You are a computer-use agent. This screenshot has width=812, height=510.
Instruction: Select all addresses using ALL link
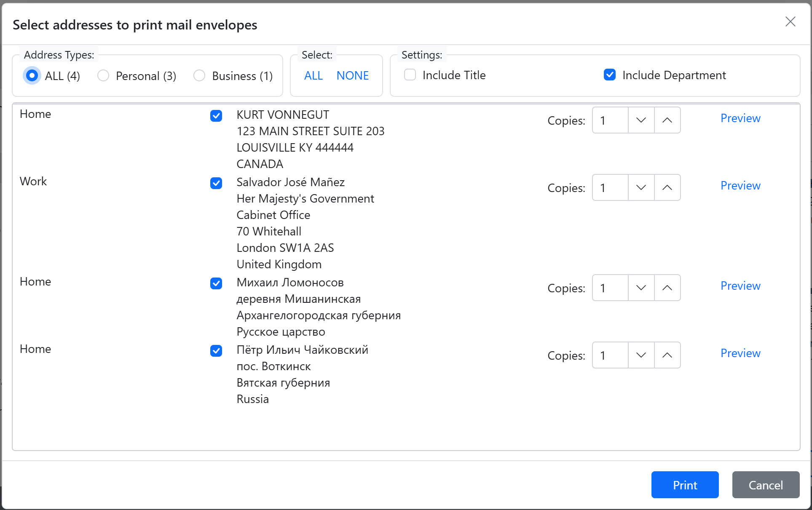(x=313, y=75)
